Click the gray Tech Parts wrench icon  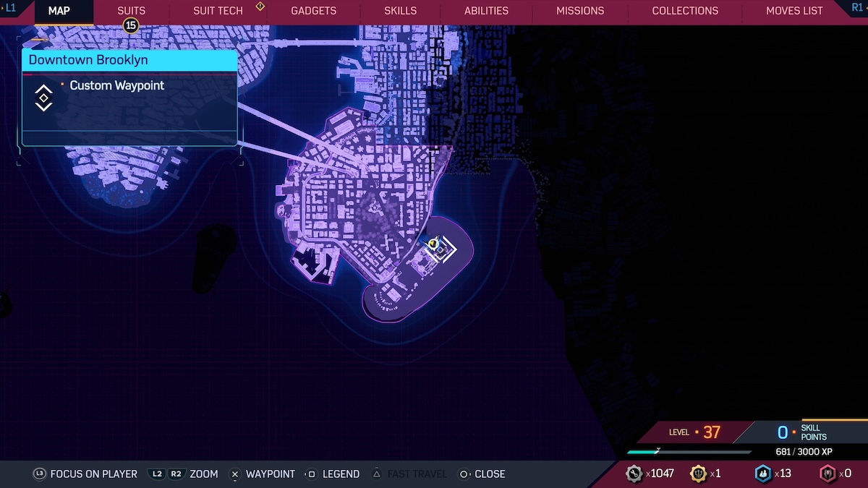pyautogui.click(x=634, y=474)
